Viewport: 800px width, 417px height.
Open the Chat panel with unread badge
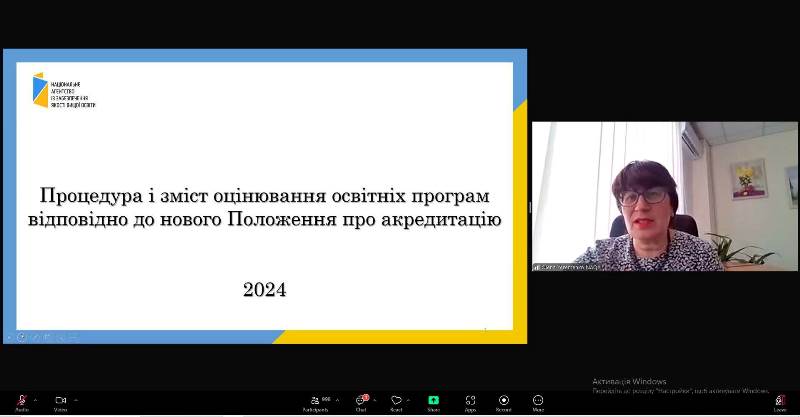click(361, 401)
